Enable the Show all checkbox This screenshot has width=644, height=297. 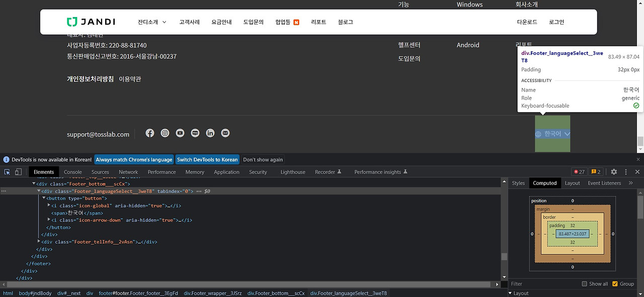click(x=585, y=284)
